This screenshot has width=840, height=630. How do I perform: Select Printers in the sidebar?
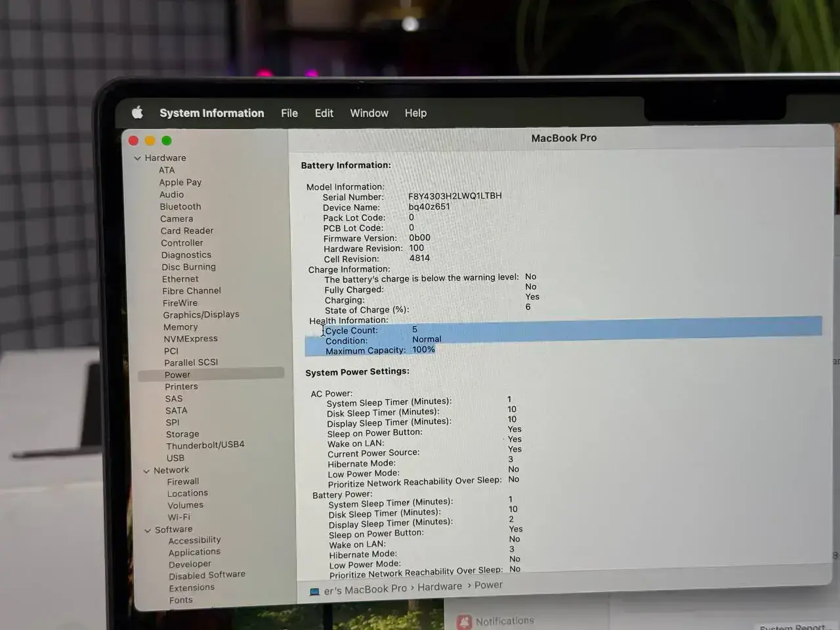181,387
